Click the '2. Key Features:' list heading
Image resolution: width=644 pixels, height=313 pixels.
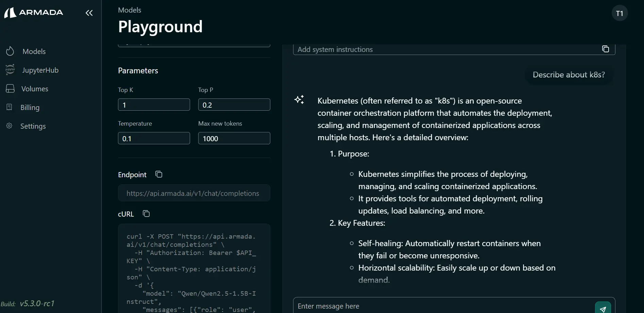point(357,223)
